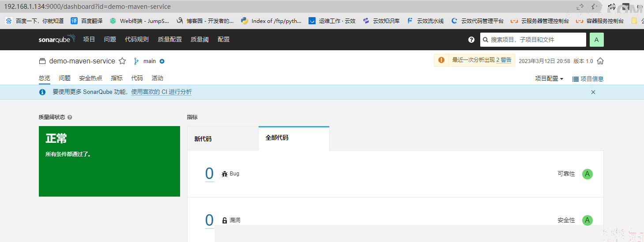The width and height of the screenshot is (644, 242).
Task: Select the 活动 project tab
Action: [157, 78]
